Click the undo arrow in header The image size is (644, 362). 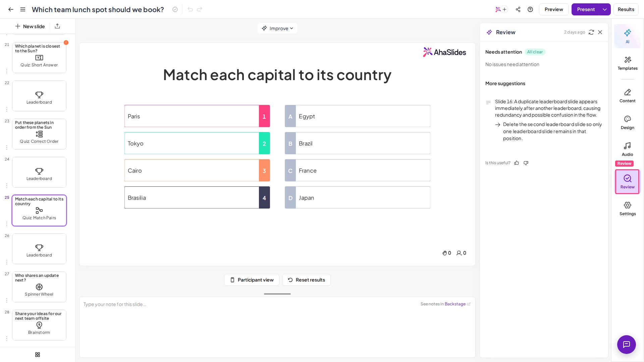pyautogui.click(x=190, y=9)
